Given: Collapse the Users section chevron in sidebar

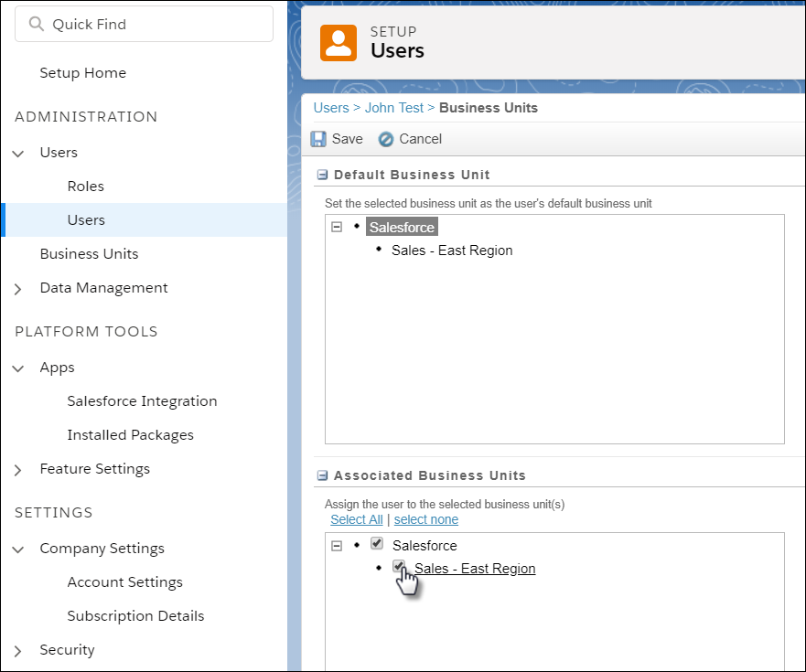Looking at the screenshot, I should point(18,153).
